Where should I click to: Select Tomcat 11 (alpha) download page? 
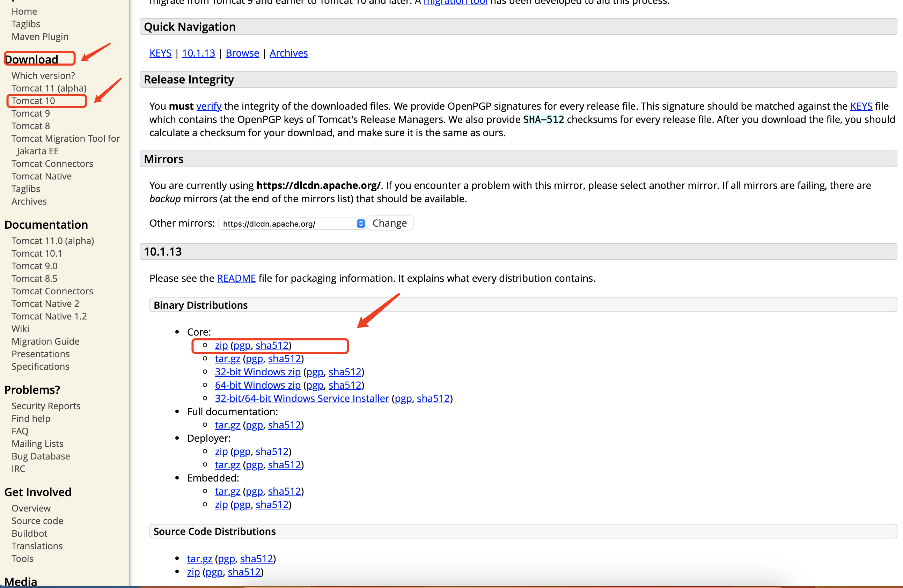click(x=49, y=88)
